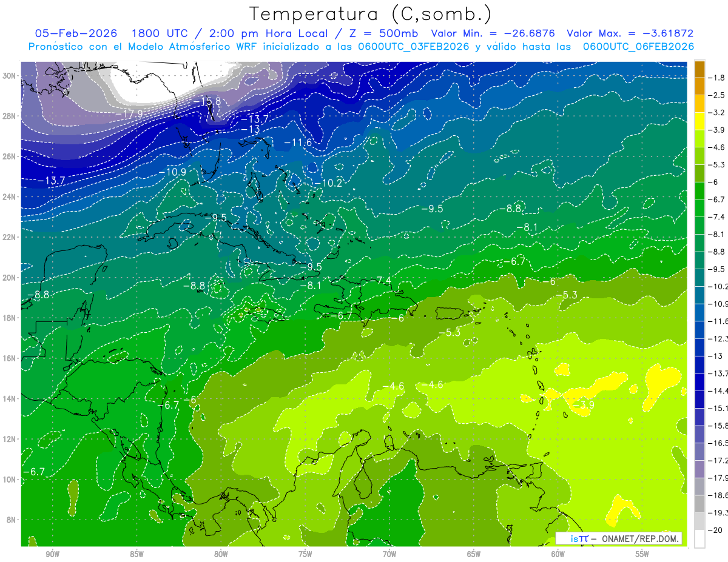Click the '-10.9' contour label on the map
Screen dimensions: 728x562
click(173, 172)
